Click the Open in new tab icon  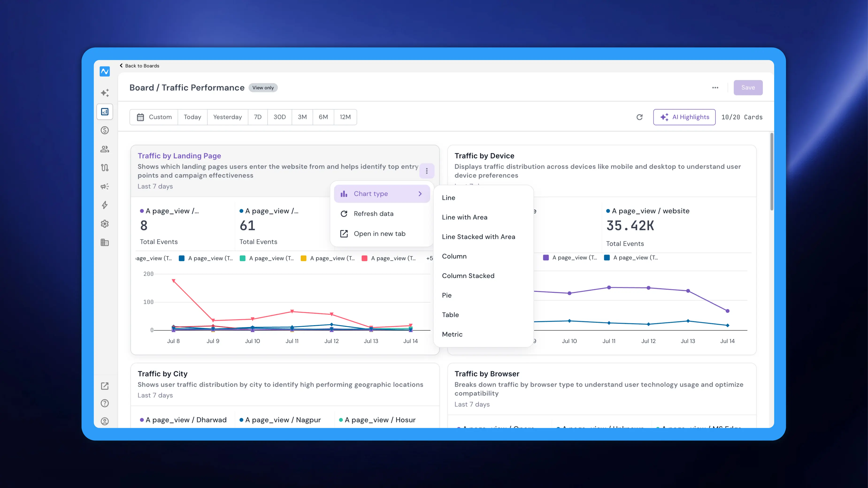click(344, 234)
